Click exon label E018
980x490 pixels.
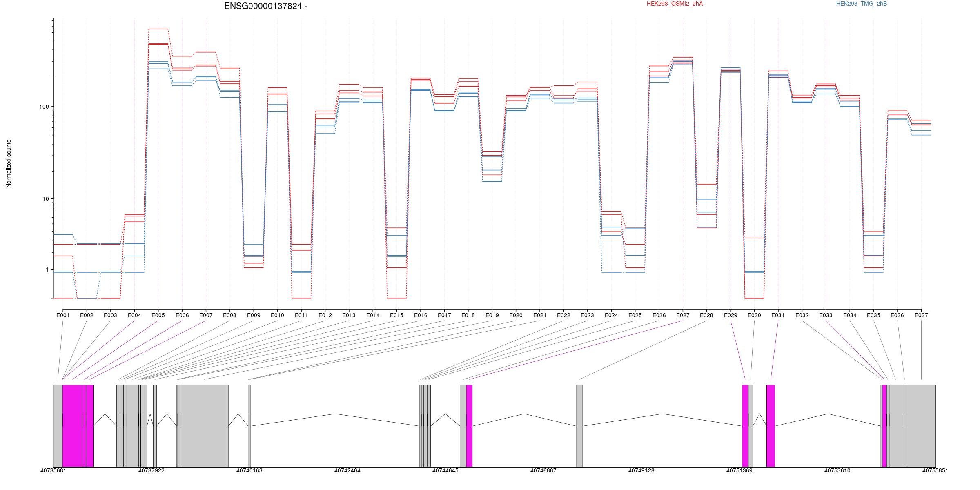click(468, 315)
